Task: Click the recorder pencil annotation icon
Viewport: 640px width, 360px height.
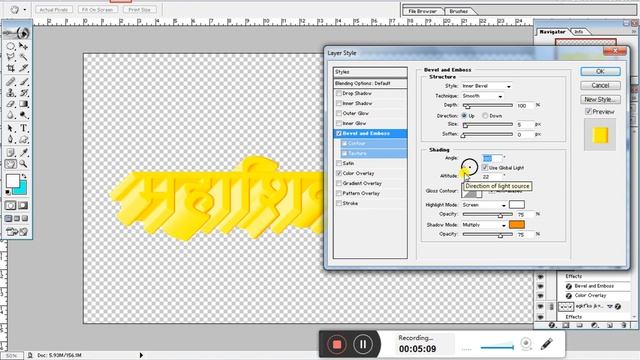Action: tap(547, 344)
